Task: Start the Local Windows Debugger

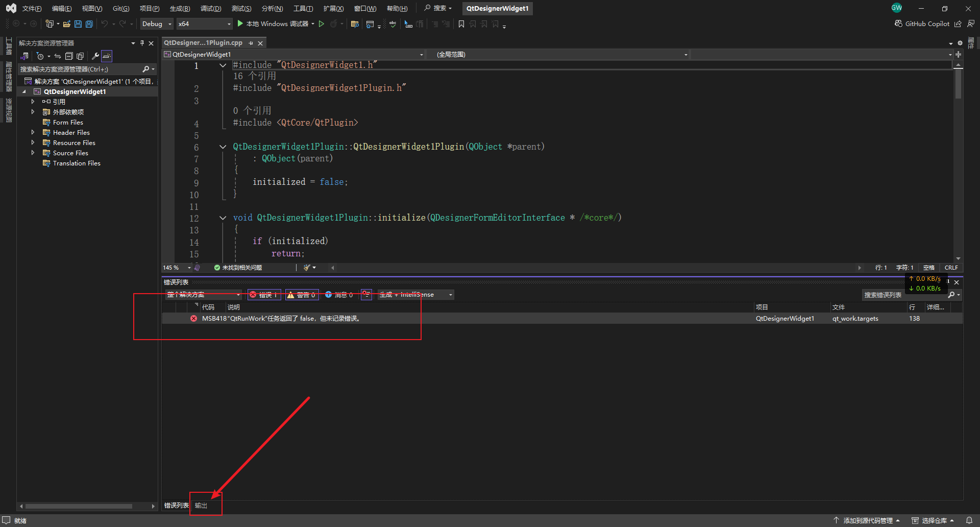Action: coord(273,24)
